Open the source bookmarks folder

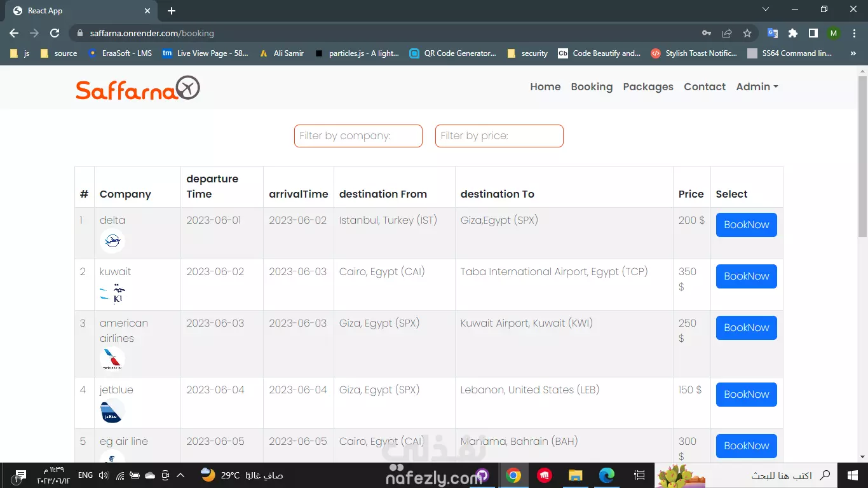coord(58,53)
